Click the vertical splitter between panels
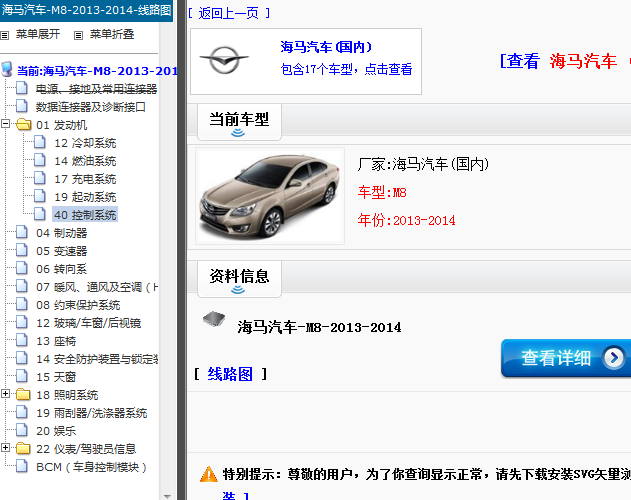The image size is (631, 500). (x=181, y=250)
